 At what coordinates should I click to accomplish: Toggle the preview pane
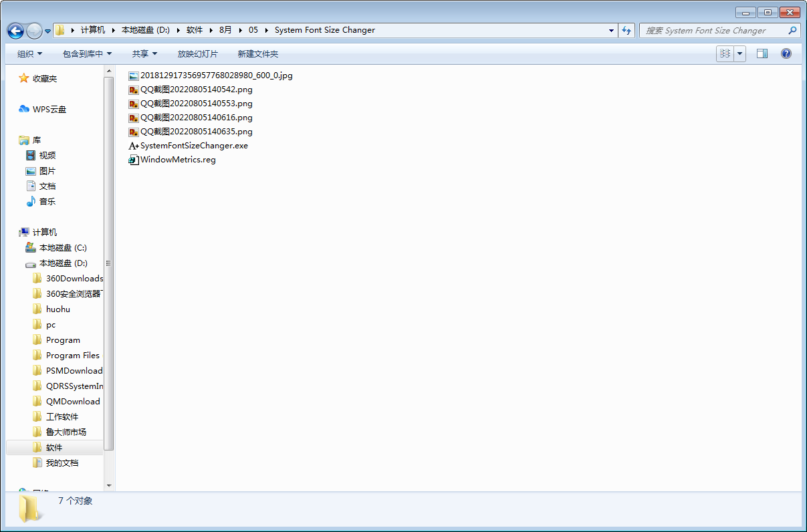pyautogui.click(x=762, y=53)
